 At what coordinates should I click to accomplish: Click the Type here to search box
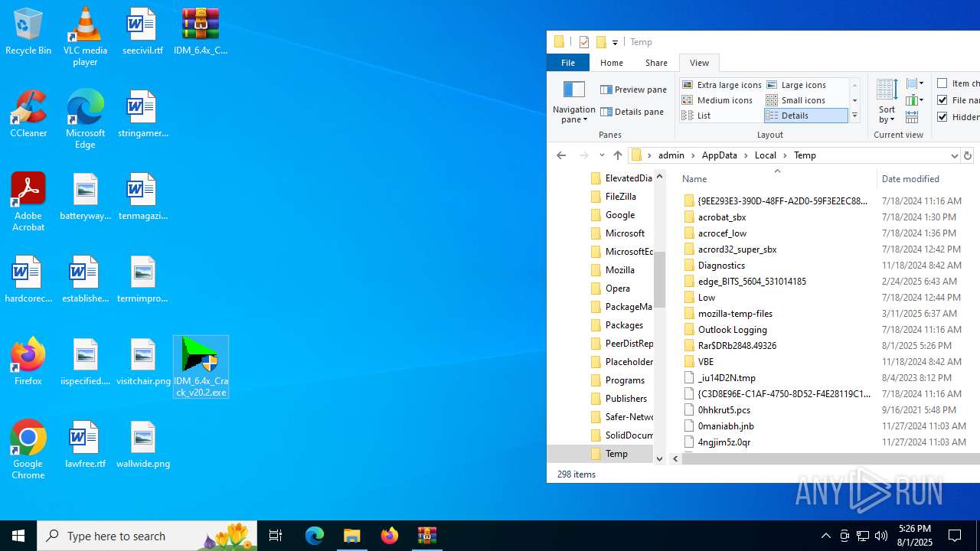(x=148, y=536)
